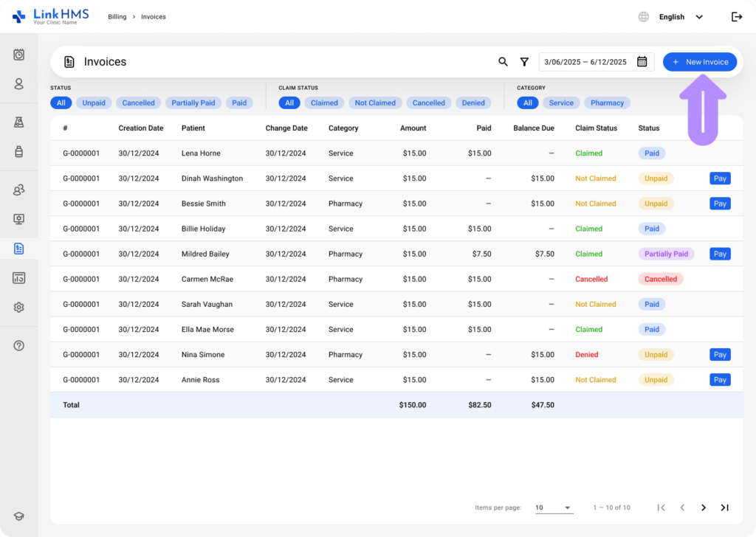756x537 pixels.
Task: Filter status by Cancelled
Action: [x=138, y=103]
